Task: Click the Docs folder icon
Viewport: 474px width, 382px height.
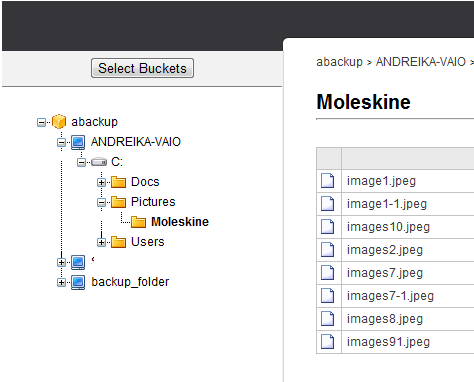Action: (x=118, y=182)
